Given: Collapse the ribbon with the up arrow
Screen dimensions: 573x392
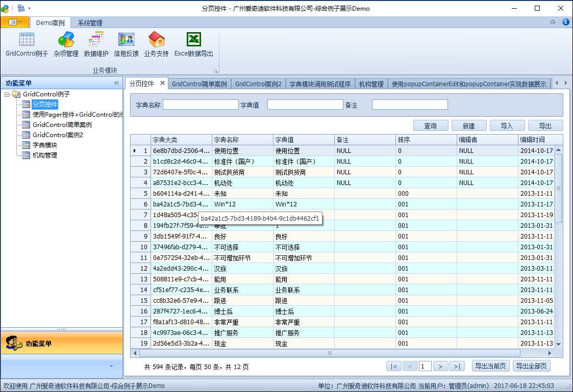Looking at the screenshot, I should click(x=553, y=22).
